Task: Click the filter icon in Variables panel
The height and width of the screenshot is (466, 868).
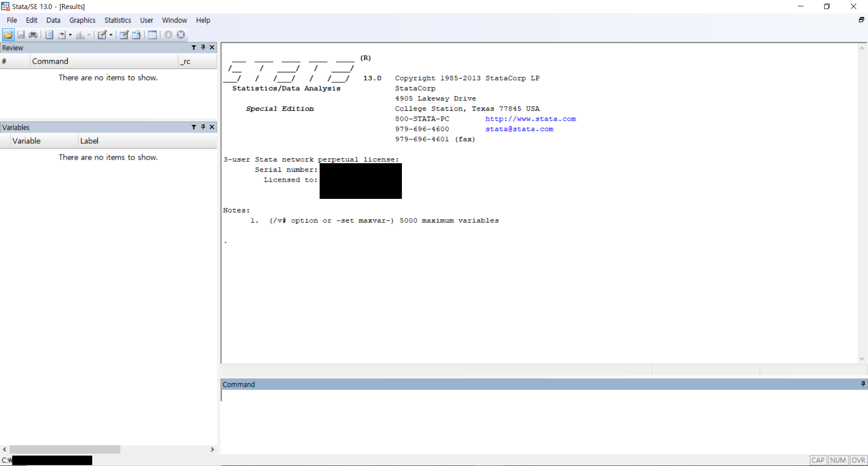Action: 194,127
